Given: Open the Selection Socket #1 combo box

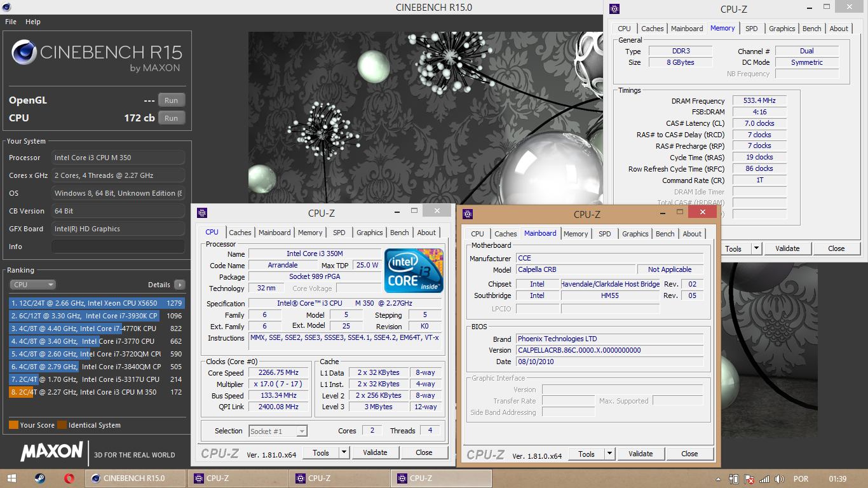Looking at the screenshot, I should tap(278, 431).
